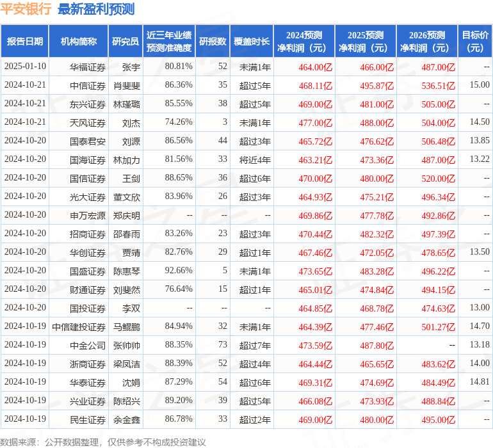
Task: Click the 近三年业绩预测准确度 header
Action: pyautogui.click(x=169, y=41)
